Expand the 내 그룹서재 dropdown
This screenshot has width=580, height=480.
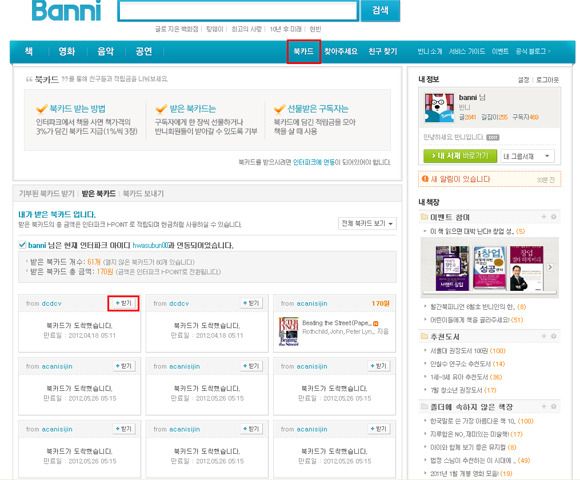[527, 156]
